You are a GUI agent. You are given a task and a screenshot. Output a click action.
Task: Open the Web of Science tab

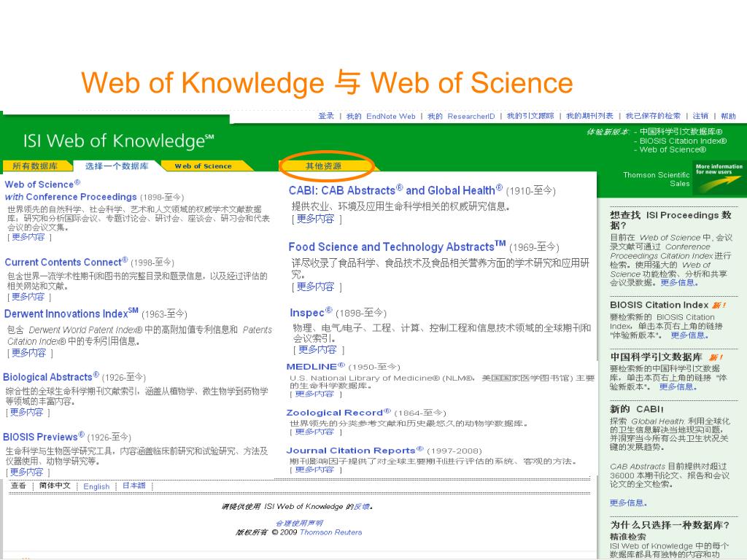[203, 166]
